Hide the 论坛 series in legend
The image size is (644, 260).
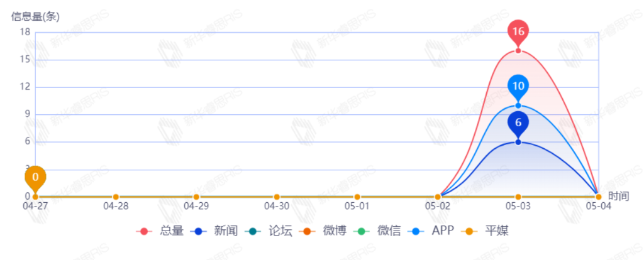269,231
